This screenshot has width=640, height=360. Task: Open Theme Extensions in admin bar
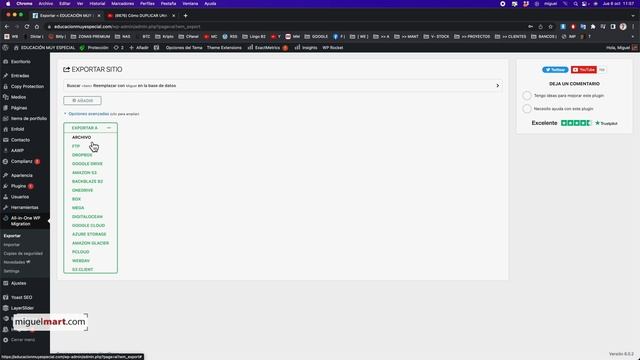[x=224, y=48]
